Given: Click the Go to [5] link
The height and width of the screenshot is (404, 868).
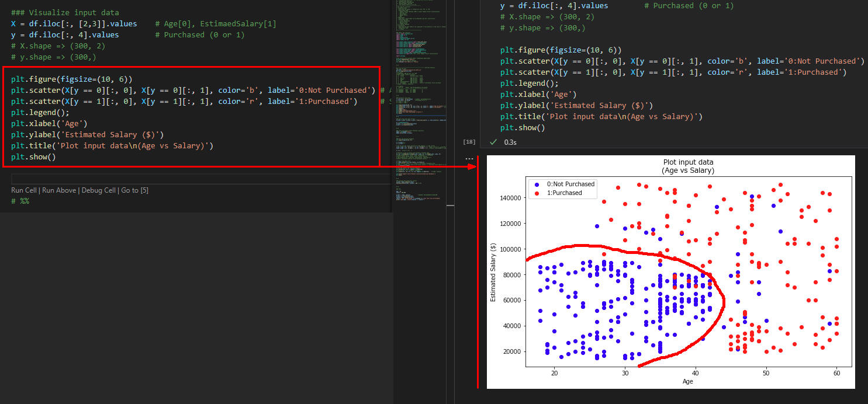Looking at the screenshot, I should click(x=134, y=190).
